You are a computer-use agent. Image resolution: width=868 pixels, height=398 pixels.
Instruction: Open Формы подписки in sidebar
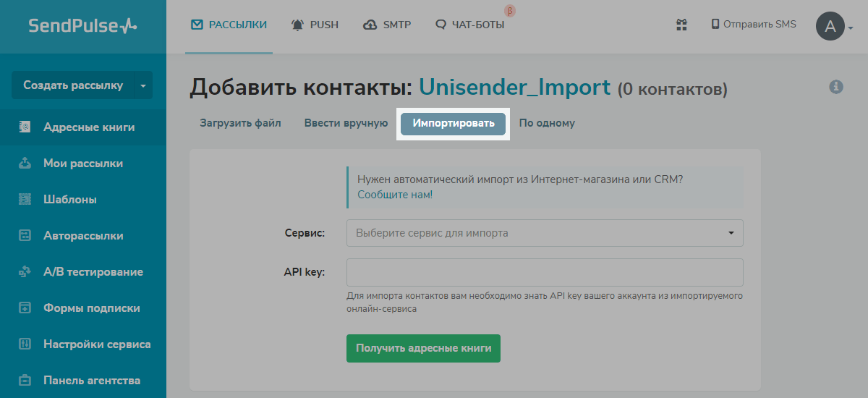click(83, 308)
